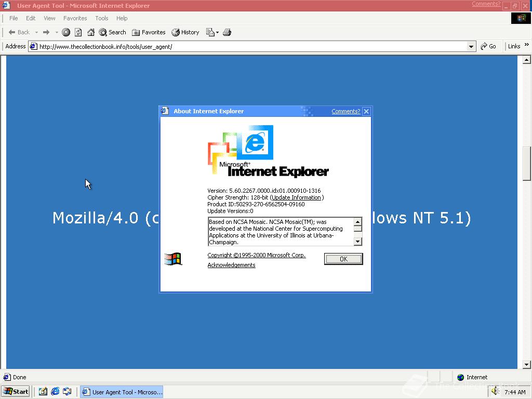Open the File menu
This screenshot has width=532, height=399.
pyautogui.click(x=14, y=18)
